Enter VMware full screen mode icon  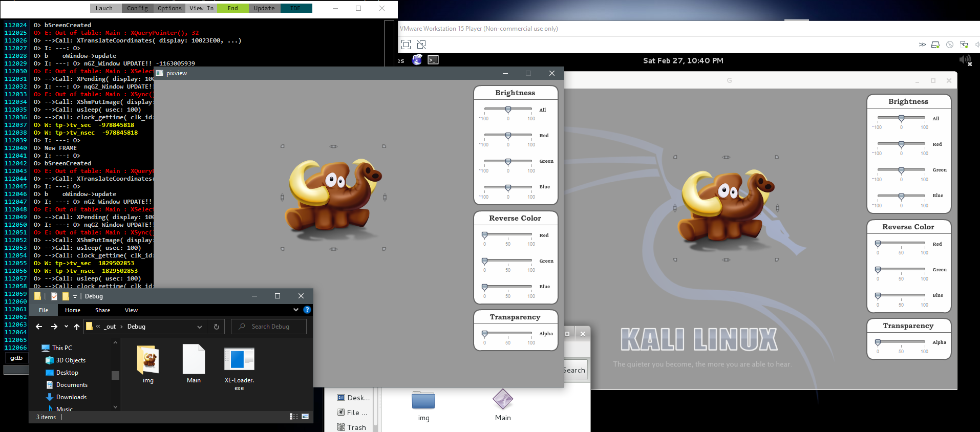[x=406, y=45]
